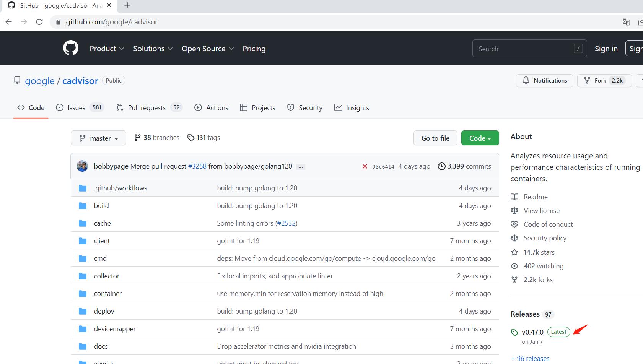This screenshot has width=643, height=364.
Task: Open the master branch dropdown
Action: (x=98, y=138)
